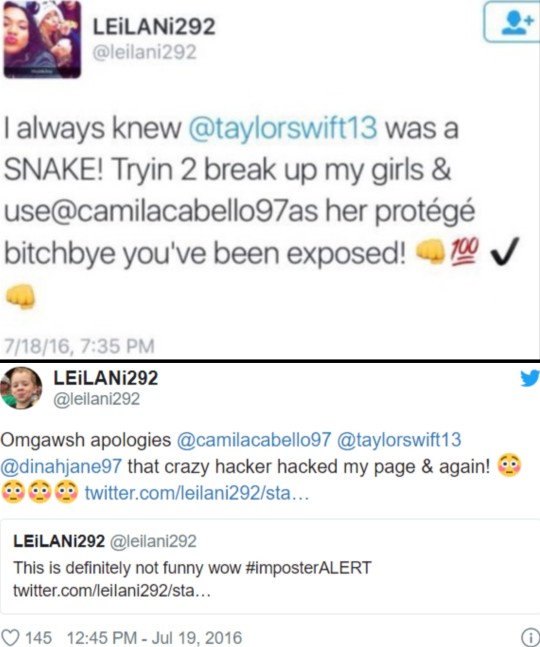Open @dinahjane97 mention link

point(61,466)
